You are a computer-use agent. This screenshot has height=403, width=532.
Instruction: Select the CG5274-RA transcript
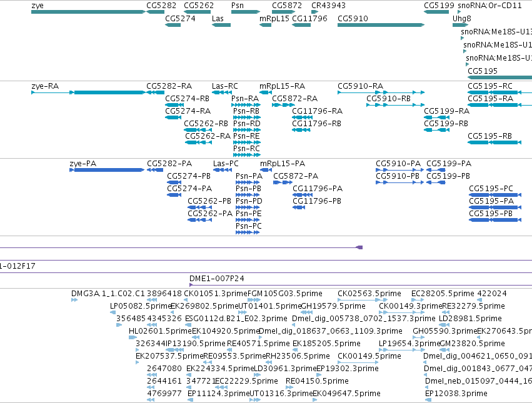[x=173, y=117]
